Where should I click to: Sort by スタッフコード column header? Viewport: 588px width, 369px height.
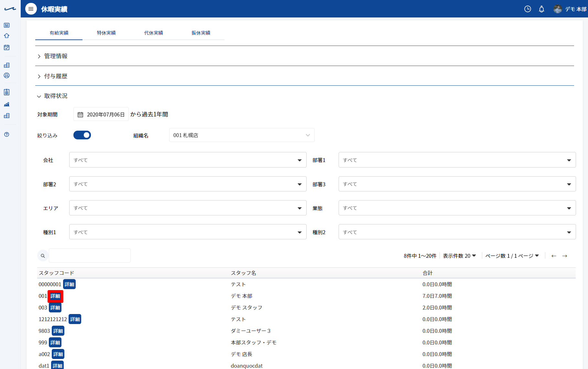point(56,273)
